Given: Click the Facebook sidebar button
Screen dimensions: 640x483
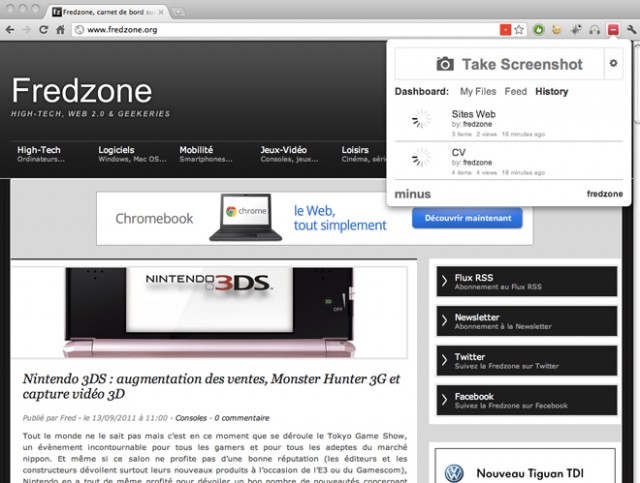Looking at the screenshot, I should tap(527, 400).
